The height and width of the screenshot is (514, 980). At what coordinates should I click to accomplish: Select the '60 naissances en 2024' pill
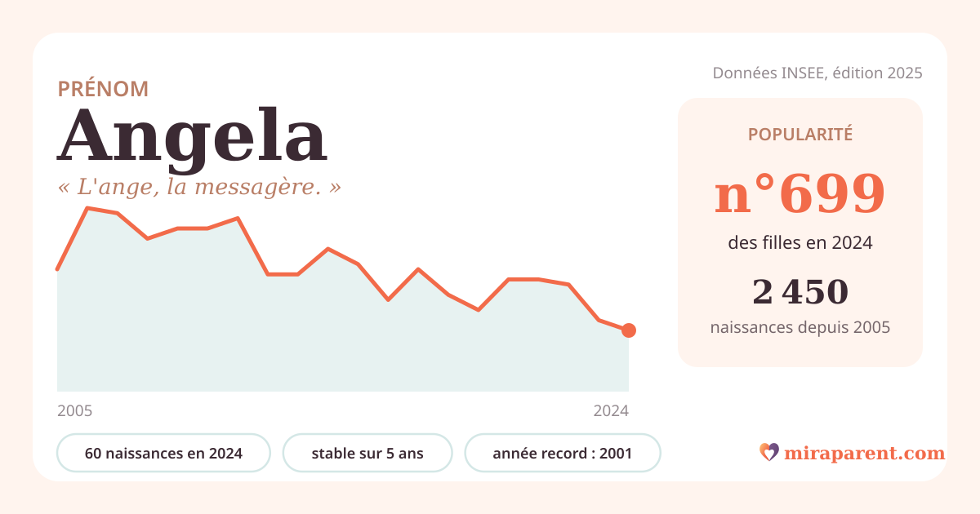[163, 453]
